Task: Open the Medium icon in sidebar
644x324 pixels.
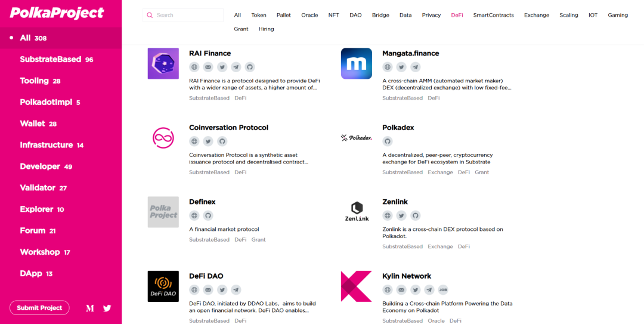Action: click(90, 308)
